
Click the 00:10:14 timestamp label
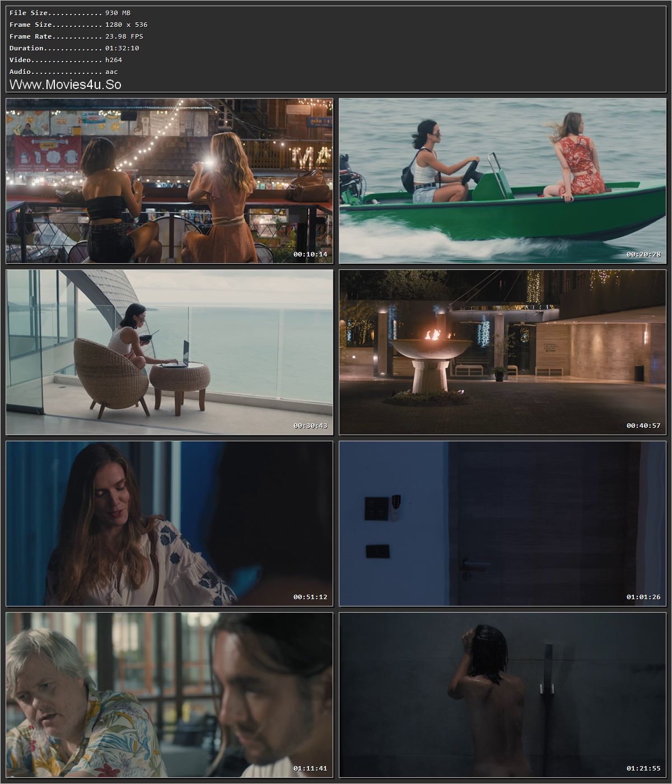pyautogui.click(x=310, y=255)
